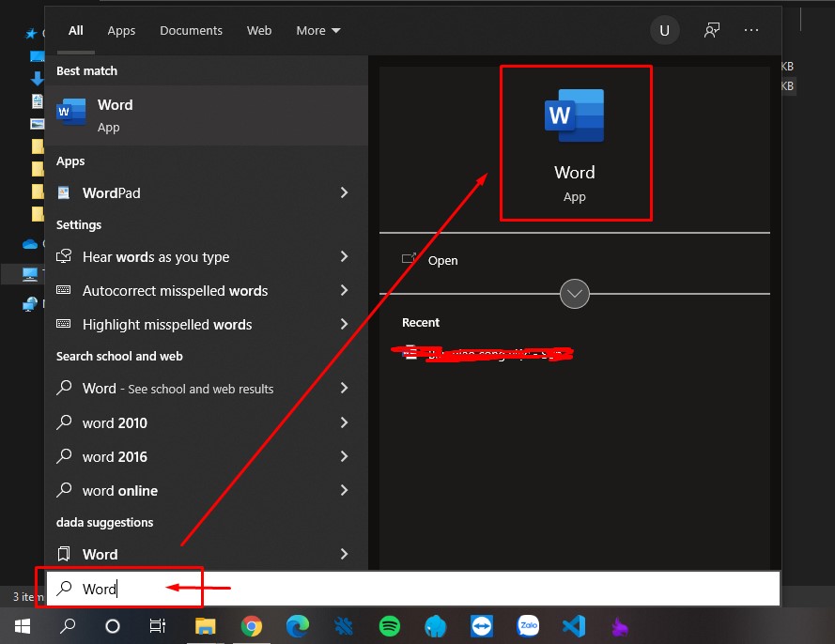The width and height of the screenshot is (835, 644).
Task: Click the Open action icon in preview
Action: (409, 259)
